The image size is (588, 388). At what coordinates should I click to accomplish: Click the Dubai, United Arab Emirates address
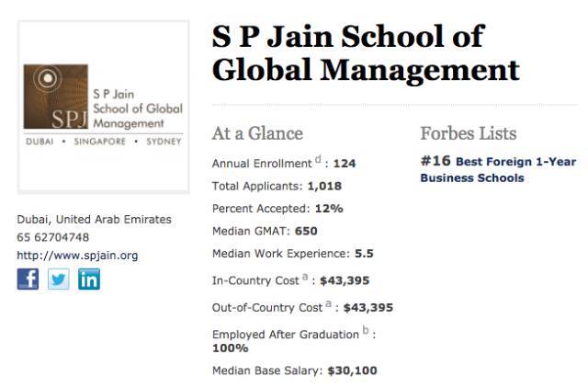click(x=94, y=220)
